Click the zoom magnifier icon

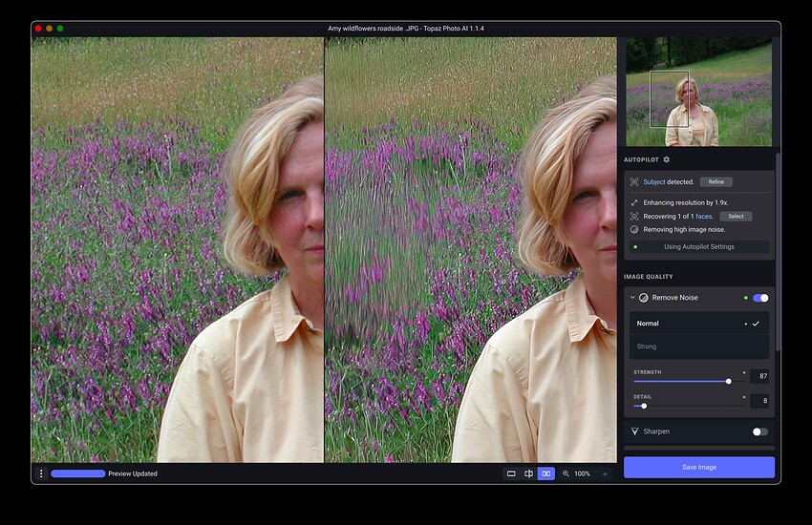[x=566, y=473]
